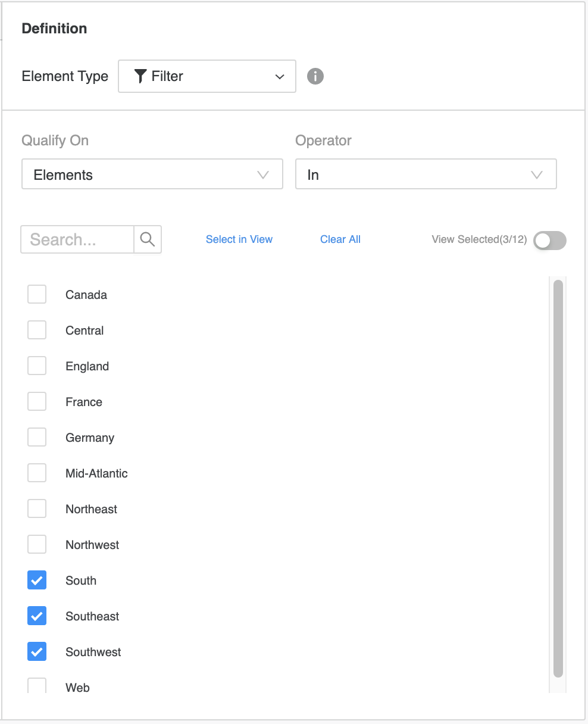588x724 pixels.
Task: Select the France checkbox
Action: pos(37,401)
